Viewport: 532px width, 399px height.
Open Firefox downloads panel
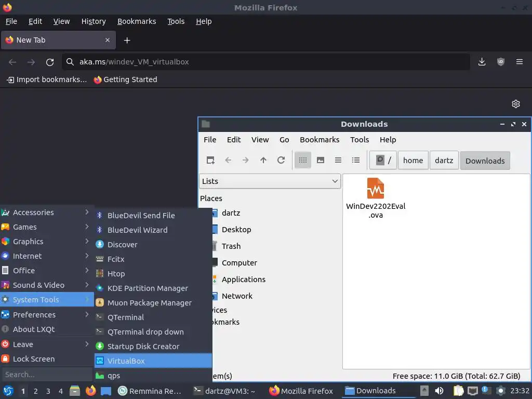pyautogui.click(x=482, y=62)
